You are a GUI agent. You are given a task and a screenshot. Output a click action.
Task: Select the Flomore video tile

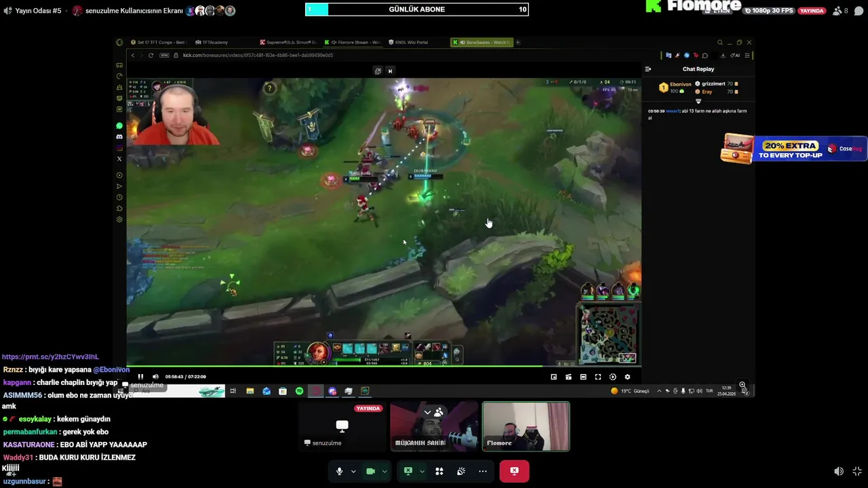(526, 426)
